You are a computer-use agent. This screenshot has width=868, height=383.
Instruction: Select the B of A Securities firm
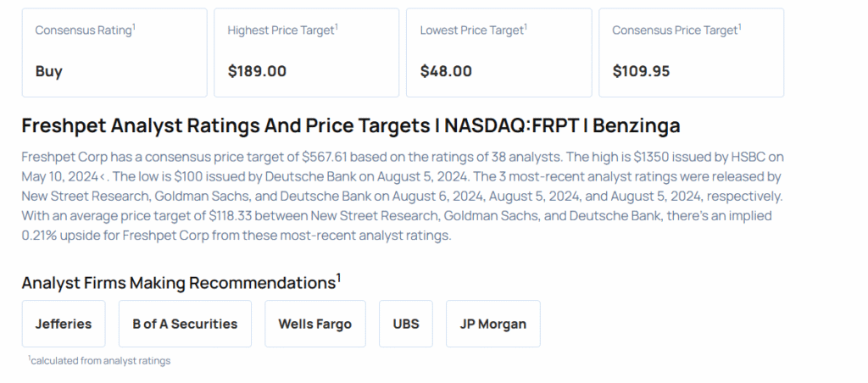(185, 324)
